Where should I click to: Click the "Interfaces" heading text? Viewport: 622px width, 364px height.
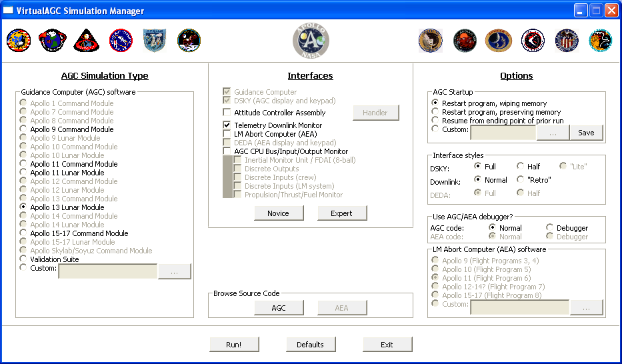[x=310, y=76]
